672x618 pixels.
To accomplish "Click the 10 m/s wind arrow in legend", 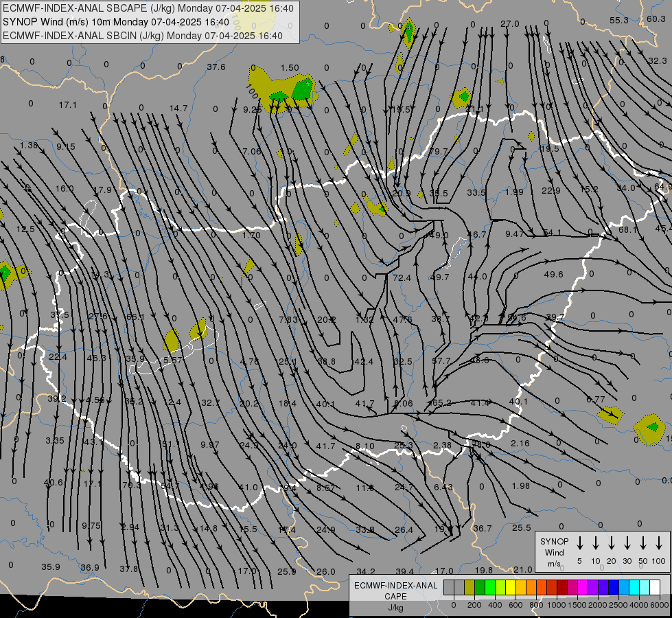I will (595, 542).
